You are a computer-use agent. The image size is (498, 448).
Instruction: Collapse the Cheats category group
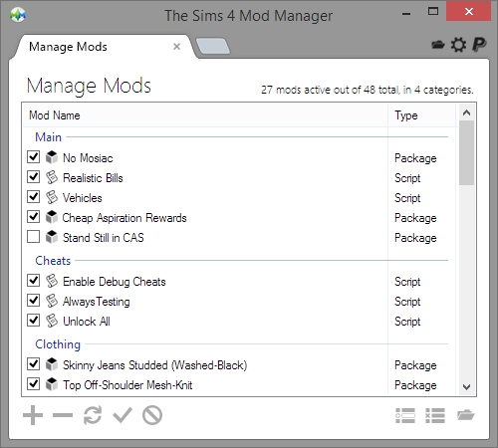point(53,261)
